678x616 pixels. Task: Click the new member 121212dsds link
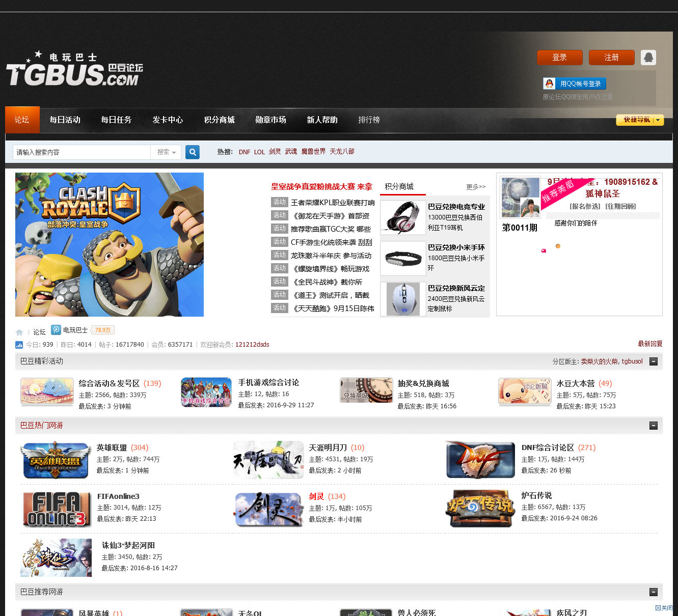(x=252, y=345)
